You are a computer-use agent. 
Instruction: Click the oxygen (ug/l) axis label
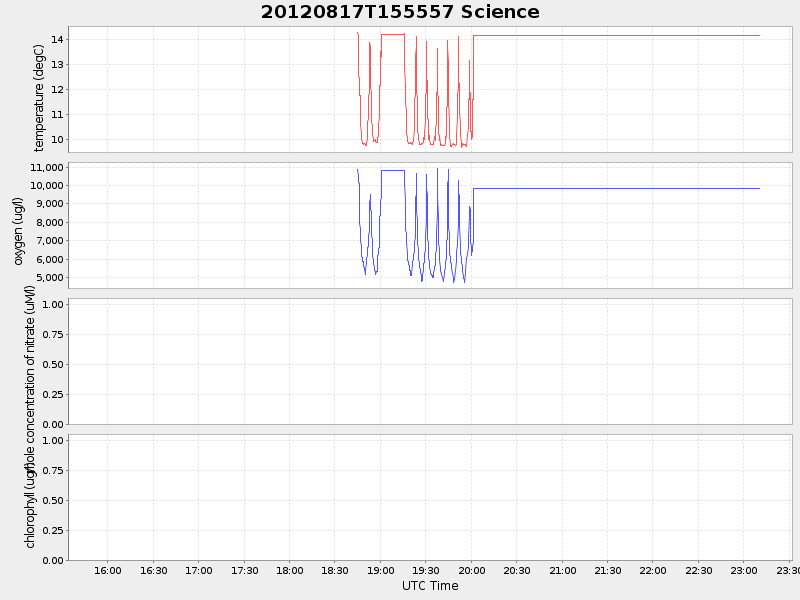(18, 231)
